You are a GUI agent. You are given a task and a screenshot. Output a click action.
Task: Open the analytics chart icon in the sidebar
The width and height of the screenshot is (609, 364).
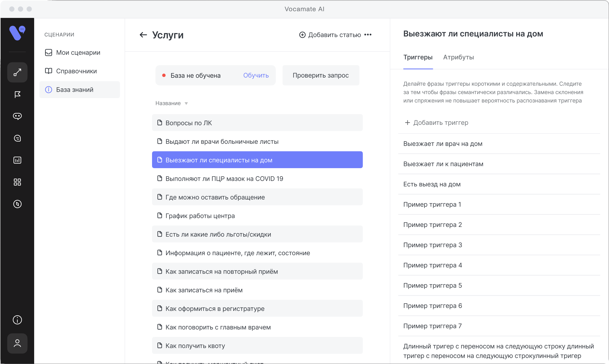(17, 160)
